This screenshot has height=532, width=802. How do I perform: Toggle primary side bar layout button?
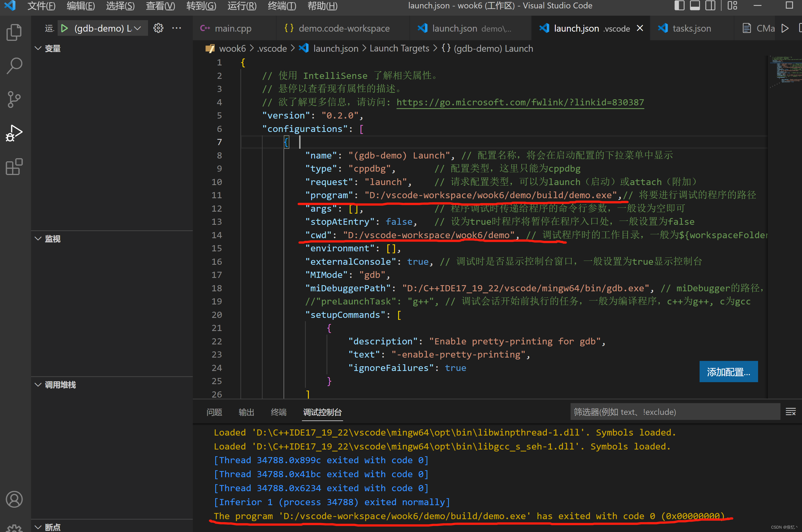(x=679, y=6)
